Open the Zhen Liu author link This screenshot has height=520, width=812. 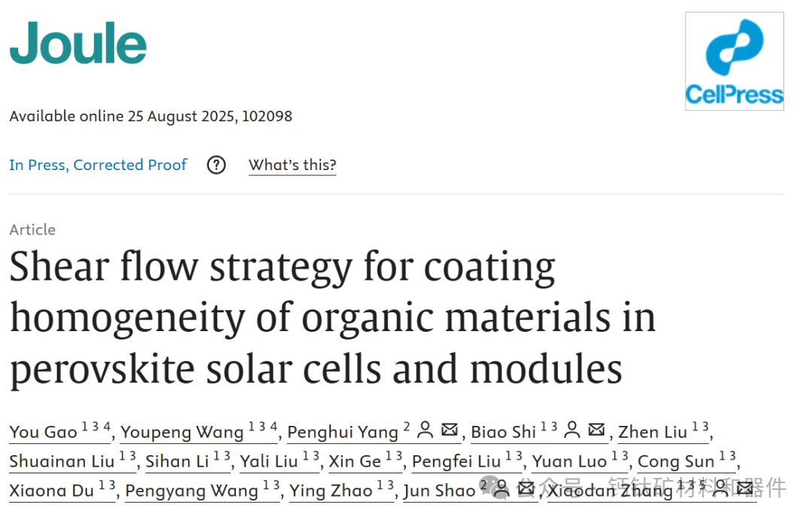(653, 432)
